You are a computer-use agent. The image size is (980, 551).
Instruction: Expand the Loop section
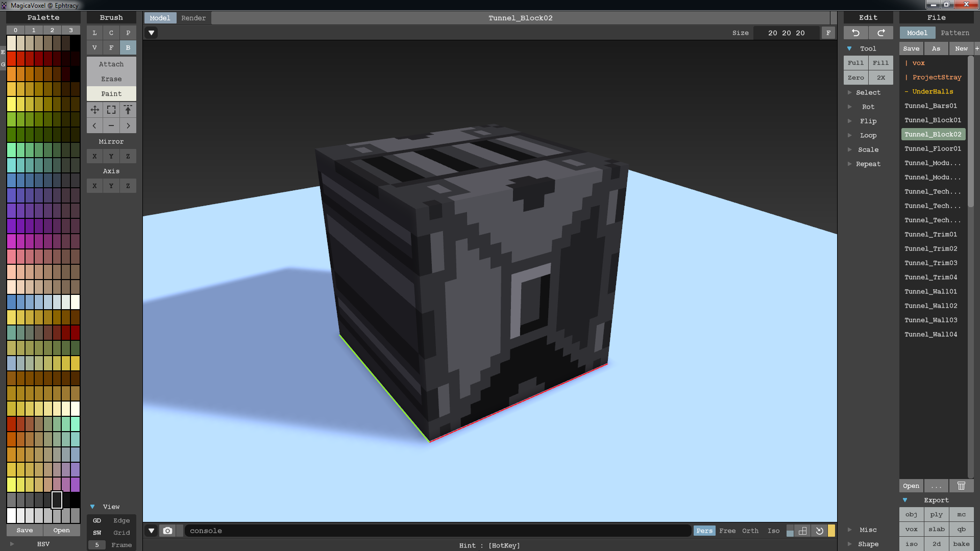868,135
